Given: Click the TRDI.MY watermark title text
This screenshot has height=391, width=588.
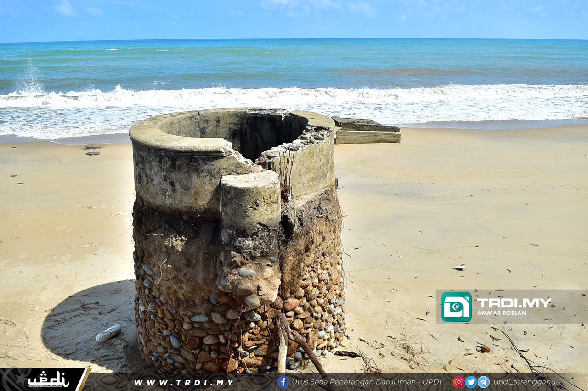Looking at the screenshot, I should [x=514, y=302].
